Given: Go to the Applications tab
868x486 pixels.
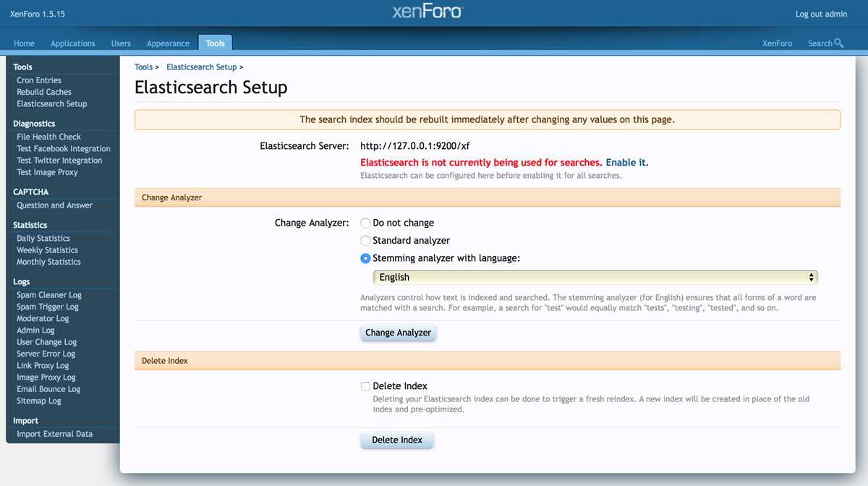Looking at the screenshot, I should [72, 43].
